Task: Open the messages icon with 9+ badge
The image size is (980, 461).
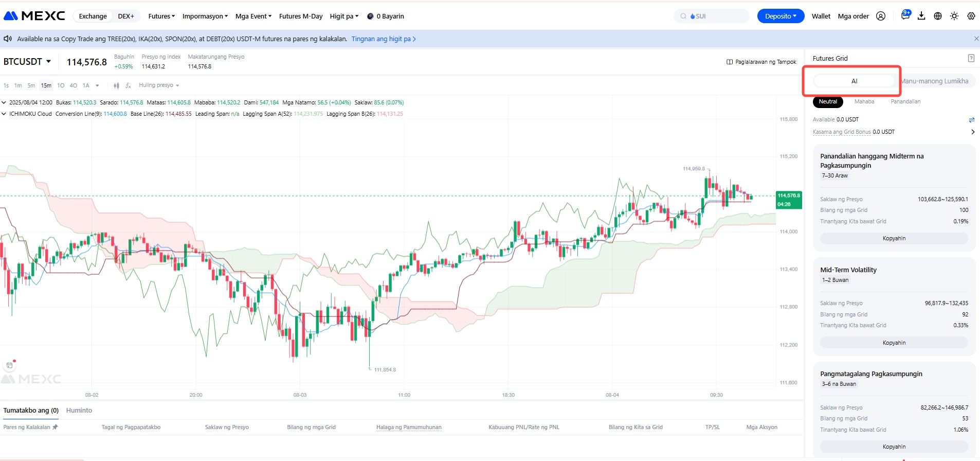Action: coord(905,15)
